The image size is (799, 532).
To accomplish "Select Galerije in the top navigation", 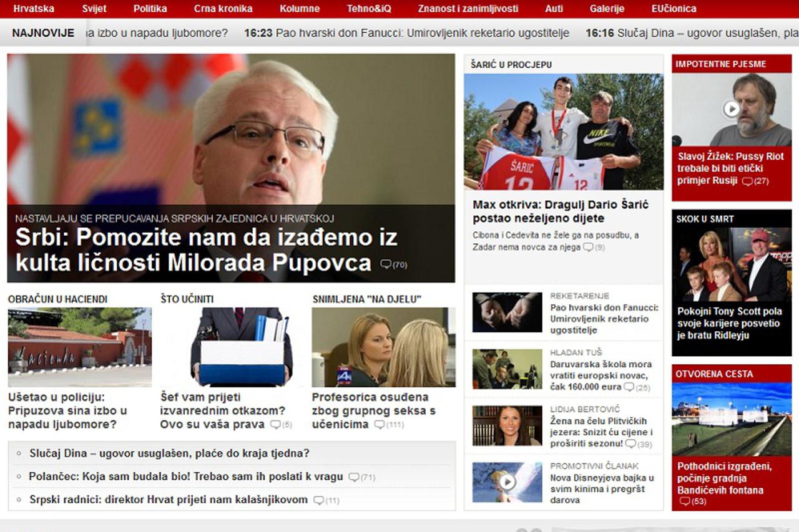I will [607, 9].
